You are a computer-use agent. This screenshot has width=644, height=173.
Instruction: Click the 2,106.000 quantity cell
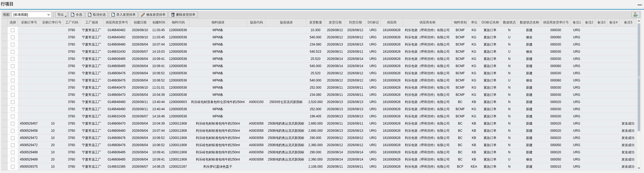(x=315, y=167)
